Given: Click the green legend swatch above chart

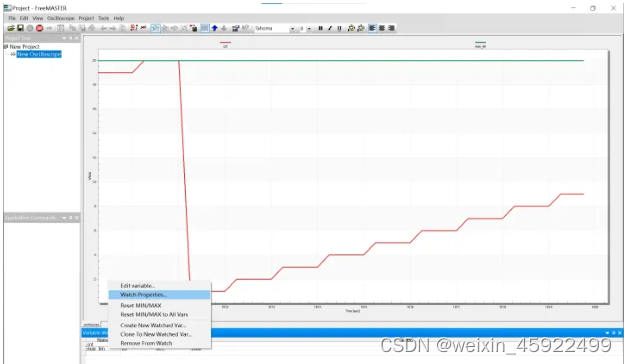Looking at the screenshot, I should pos(480,42).
